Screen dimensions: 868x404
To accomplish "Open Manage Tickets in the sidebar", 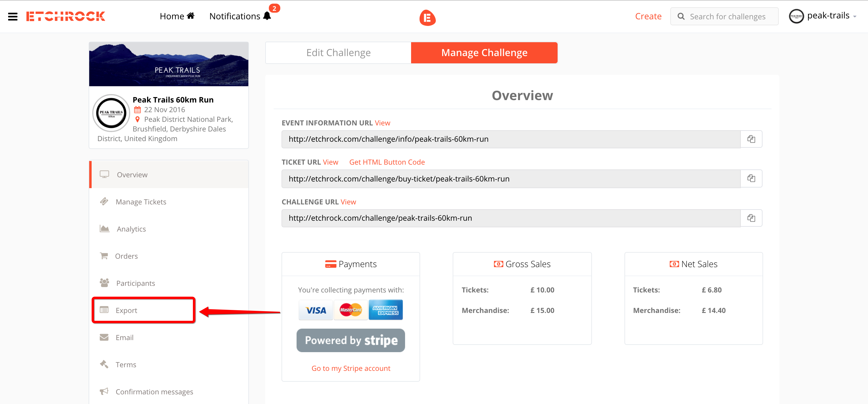I will pos(141,202).
